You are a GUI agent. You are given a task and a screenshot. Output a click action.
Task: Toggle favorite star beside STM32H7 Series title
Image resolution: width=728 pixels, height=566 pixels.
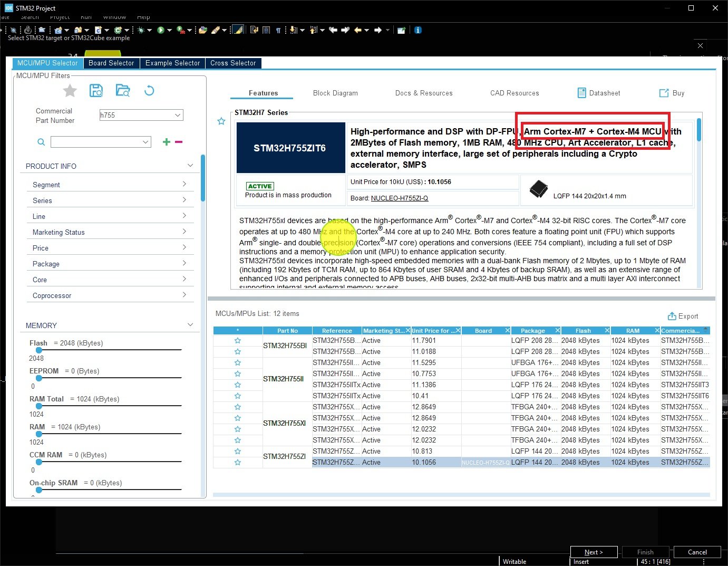[221, 121]
